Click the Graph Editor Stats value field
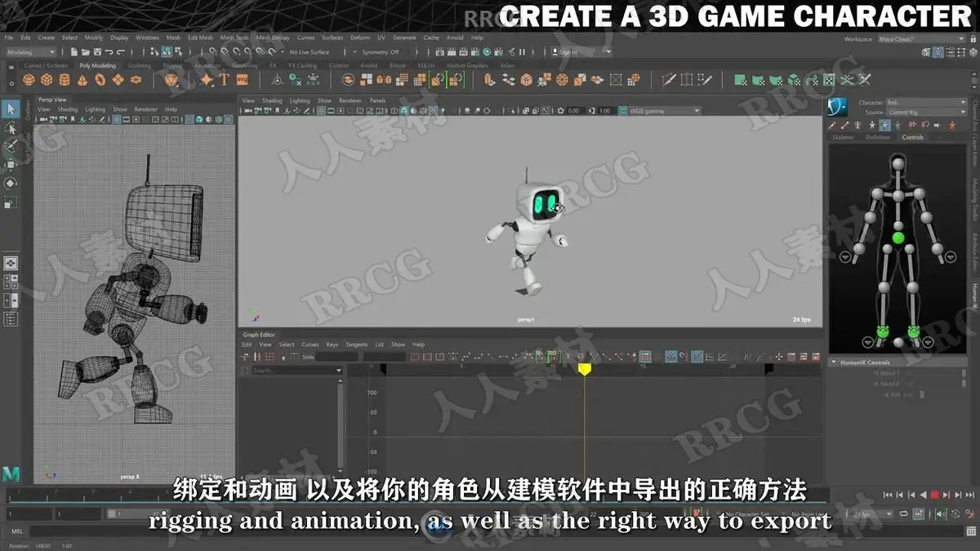The width and height of the screenshot is (980, 551). point(337,357)
